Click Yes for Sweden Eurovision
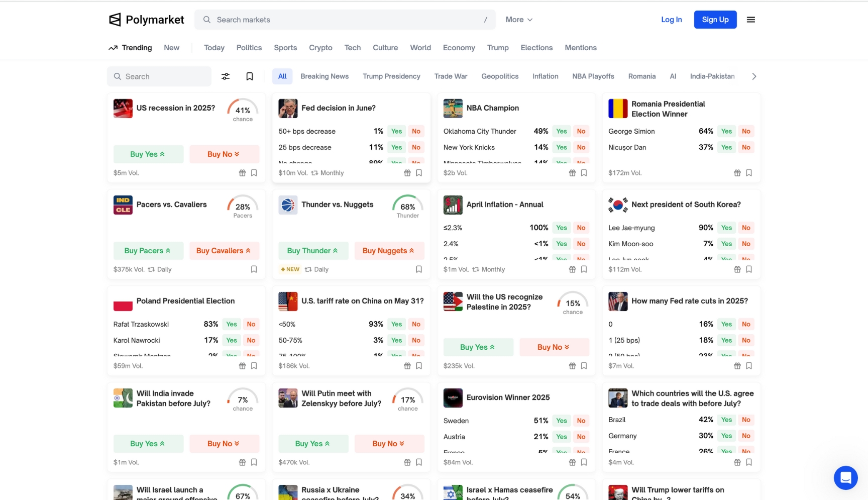This screenshot has height=500, width=868. 562,421
